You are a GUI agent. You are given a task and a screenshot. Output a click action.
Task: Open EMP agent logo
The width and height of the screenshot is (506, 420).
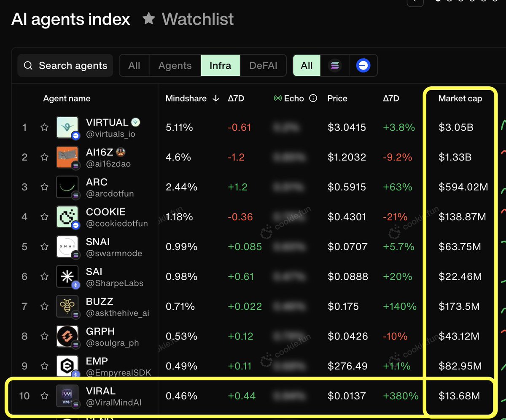point(67,366)
